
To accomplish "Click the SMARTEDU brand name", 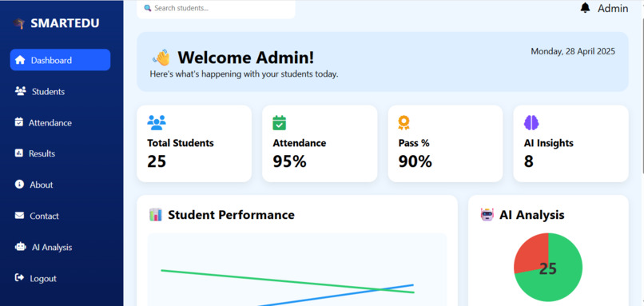I will (65, 23).
